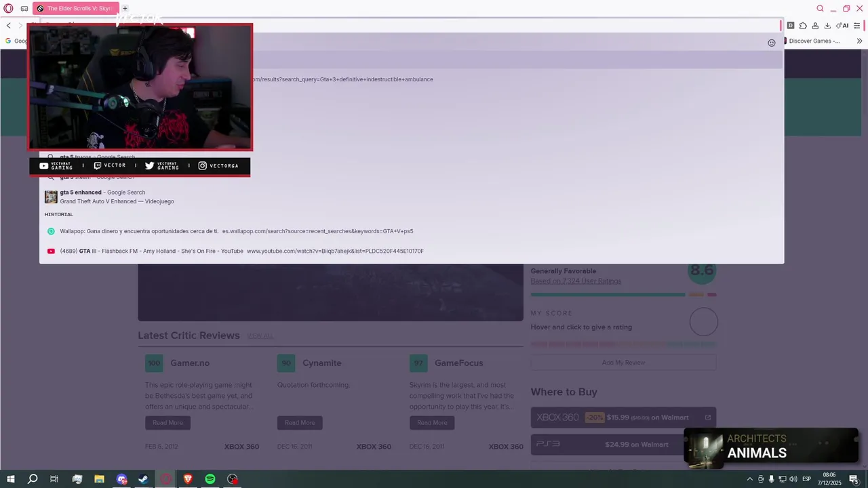Open the Xbox 360 $15.99 Walmart offer
This screenshot has width=868, height=488.
(x=623, y=418)
